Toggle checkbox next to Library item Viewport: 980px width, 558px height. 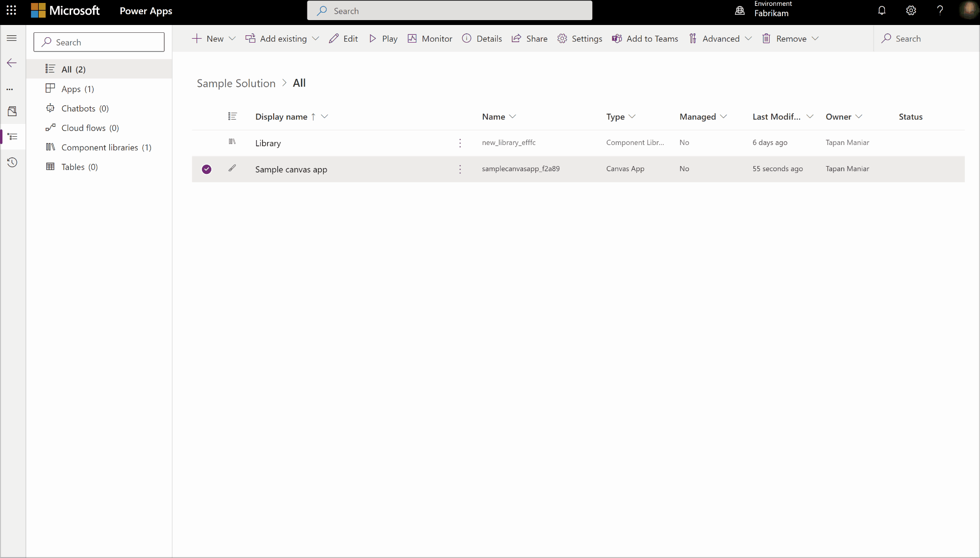(x=206, y=143)
